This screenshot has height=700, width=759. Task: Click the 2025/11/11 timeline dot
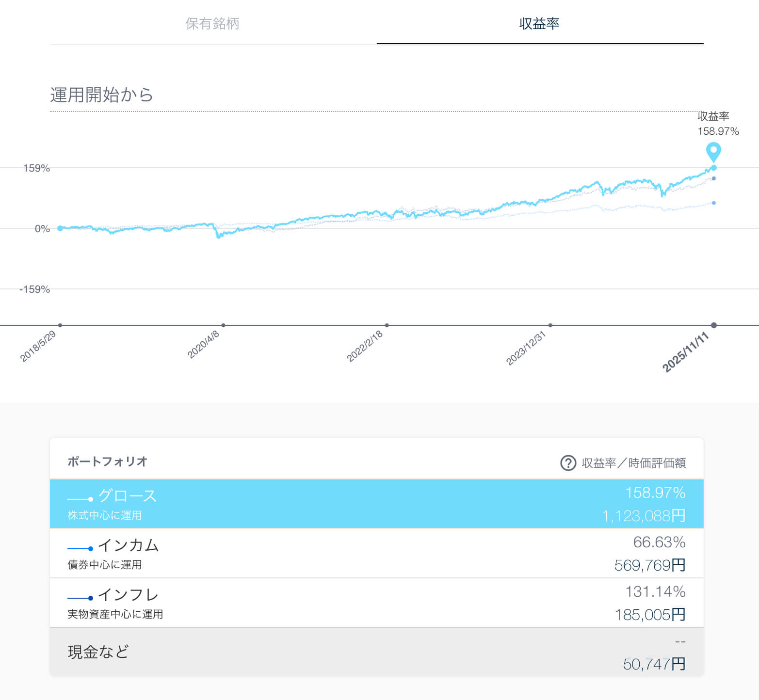(713, 325)
